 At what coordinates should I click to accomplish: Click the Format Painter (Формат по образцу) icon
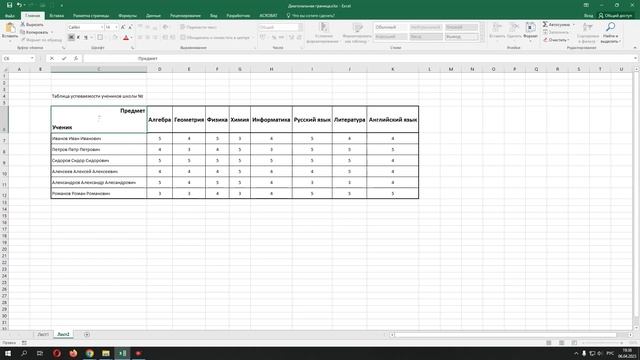(x=23, y=40)
